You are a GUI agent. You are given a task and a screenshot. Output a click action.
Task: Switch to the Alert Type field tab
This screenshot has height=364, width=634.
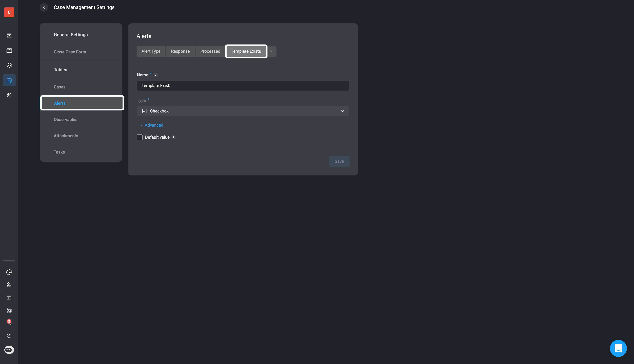click(x=151, y=51)
